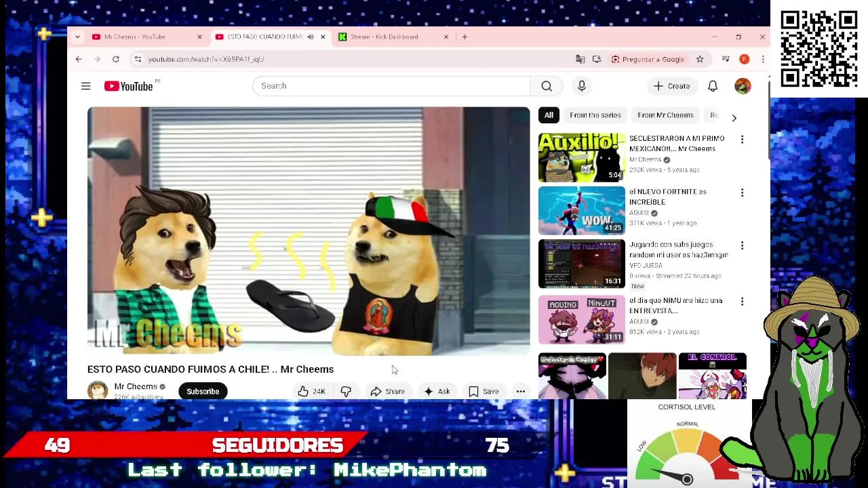Open AQUINO channel under Fortnite video

click(639, 213)
